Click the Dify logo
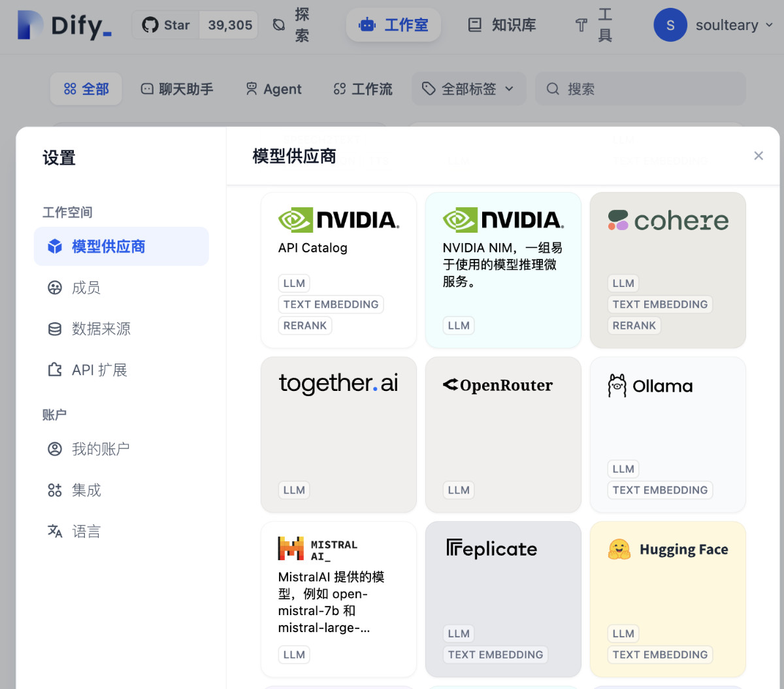784x689 pixels. [65, 25]
